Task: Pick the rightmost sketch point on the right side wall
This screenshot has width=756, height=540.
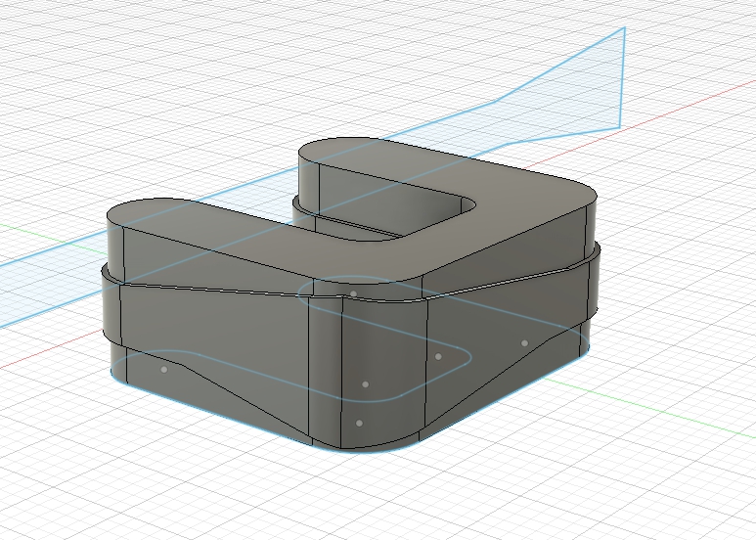Action: 524,342
